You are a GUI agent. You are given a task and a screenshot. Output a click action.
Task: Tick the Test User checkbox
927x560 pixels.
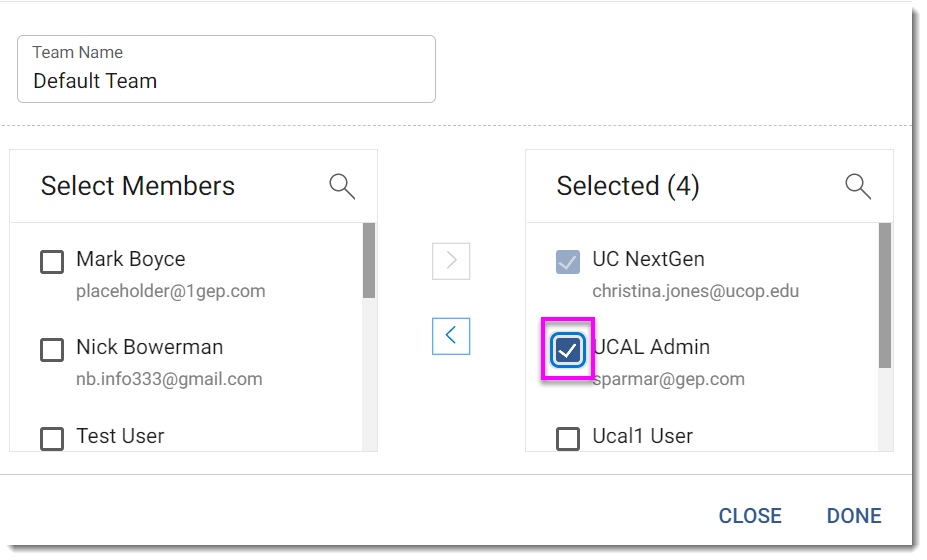[52, 438]
